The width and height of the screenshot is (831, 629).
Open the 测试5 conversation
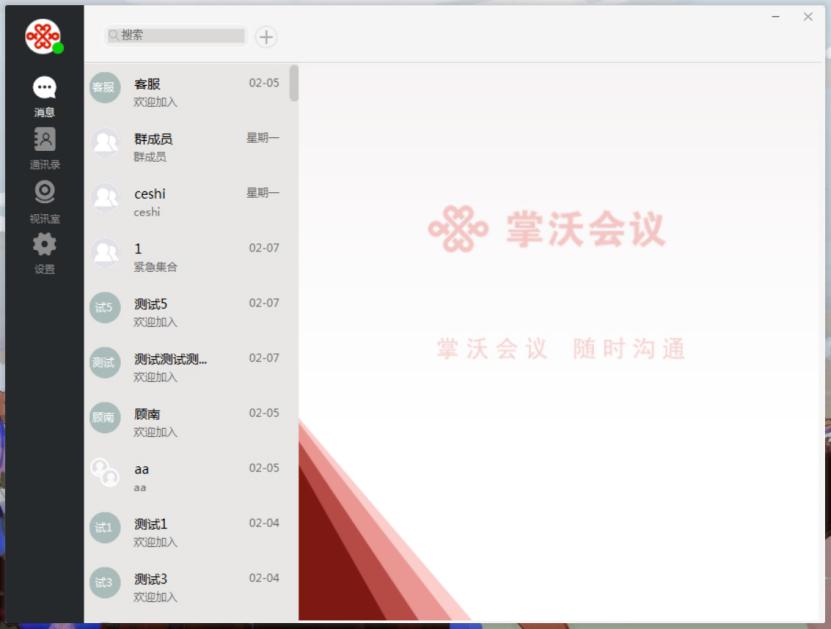190,312
